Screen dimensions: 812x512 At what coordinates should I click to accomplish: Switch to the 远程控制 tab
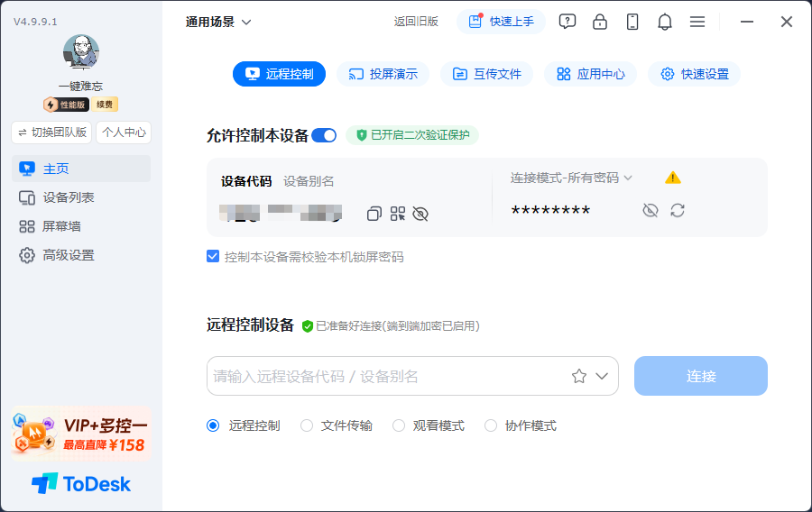pos(279,74)
